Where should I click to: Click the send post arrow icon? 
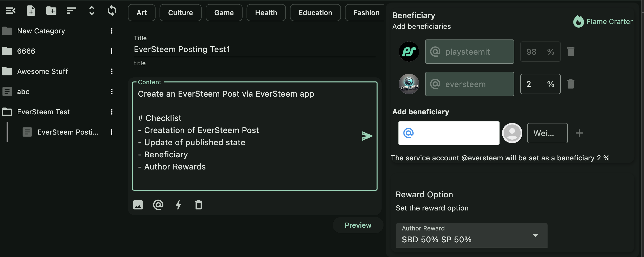367,136
